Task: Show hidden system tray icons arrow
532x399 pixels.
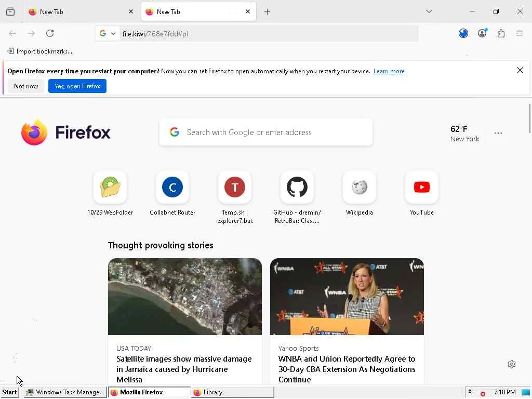Action: (x=470, y=392)
